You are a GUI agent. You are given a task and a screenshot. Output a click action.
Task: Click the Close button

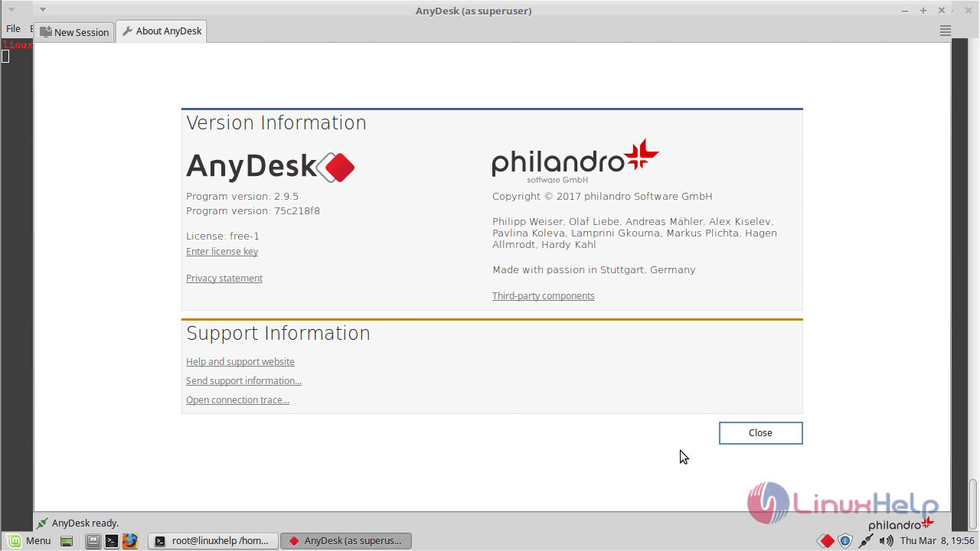(760, 433)
